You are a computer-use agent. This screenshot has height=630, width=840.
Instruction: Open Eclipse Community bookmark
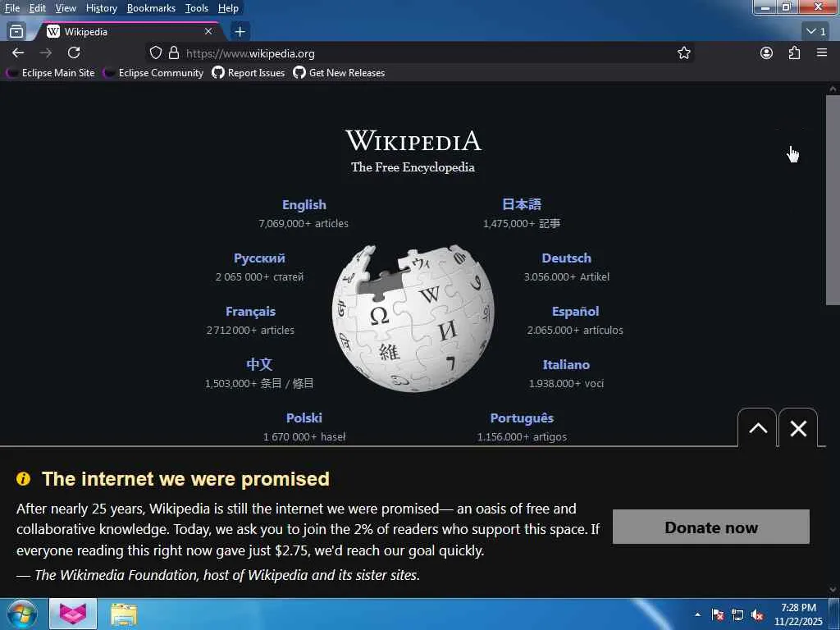(x=153, y=73)
